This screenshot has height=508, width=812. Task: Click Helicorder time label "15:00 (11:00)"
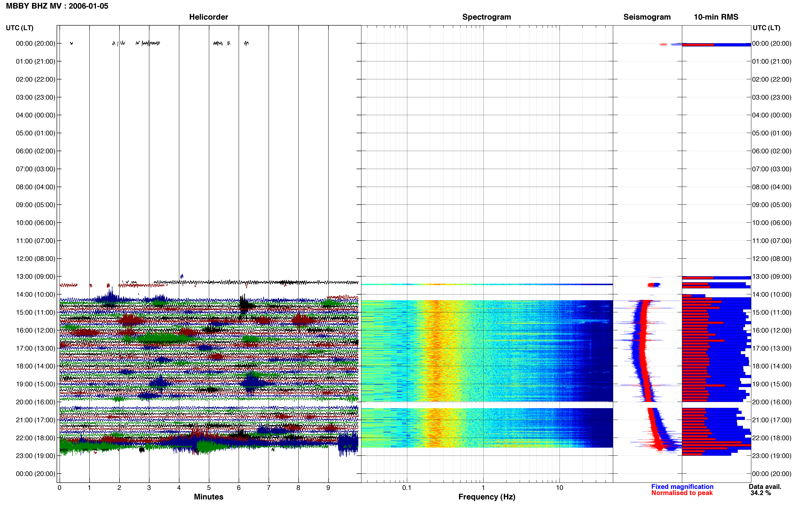[x=36, y=313]
